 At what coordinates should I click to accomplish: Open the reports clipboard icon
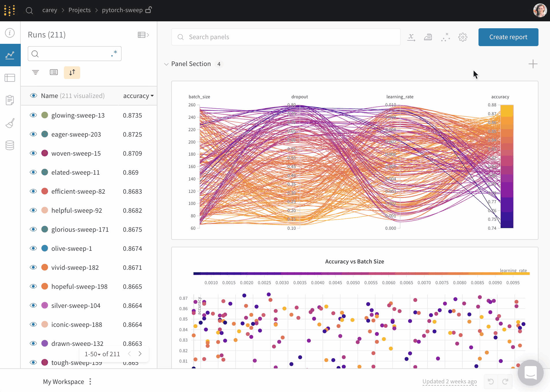pyautogui.click(x=10, y=100)
